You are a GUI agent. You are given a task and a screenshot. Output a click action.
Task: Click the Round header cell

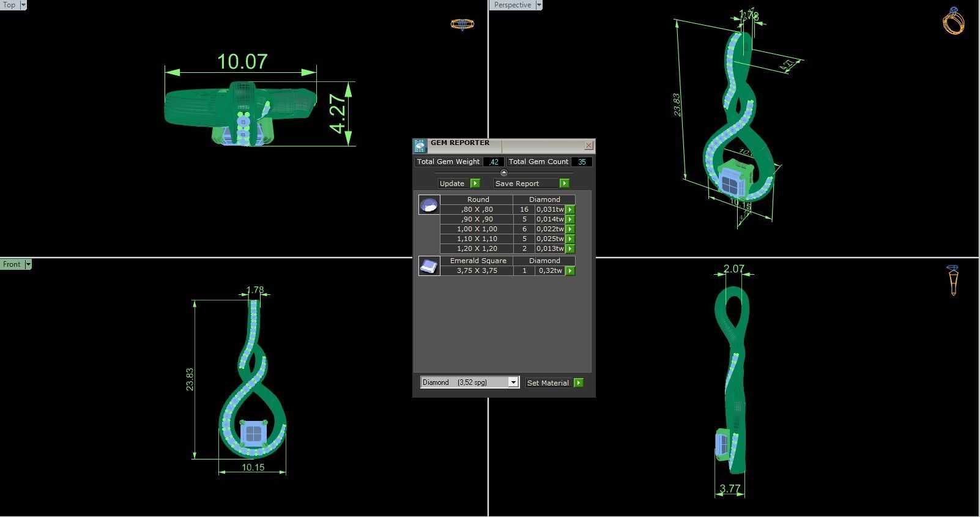[x=478, y=199]
